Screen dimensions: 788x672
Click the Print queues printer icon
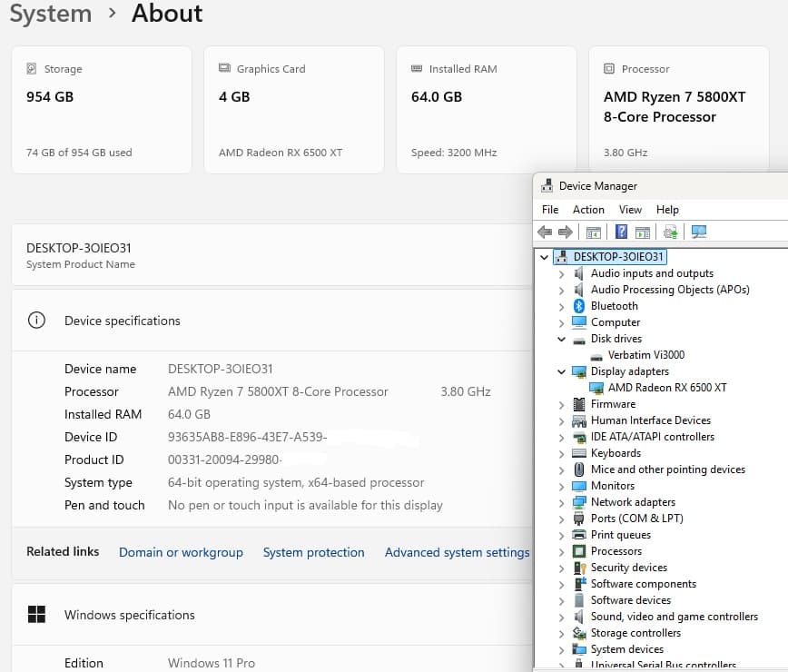[x=579, y=534]
